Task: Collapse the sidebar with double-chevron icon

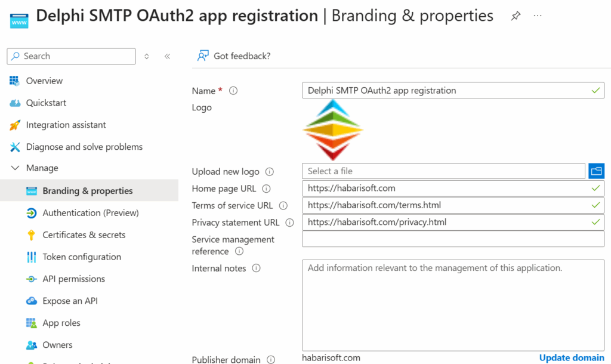Action: (x=167, y=57)
